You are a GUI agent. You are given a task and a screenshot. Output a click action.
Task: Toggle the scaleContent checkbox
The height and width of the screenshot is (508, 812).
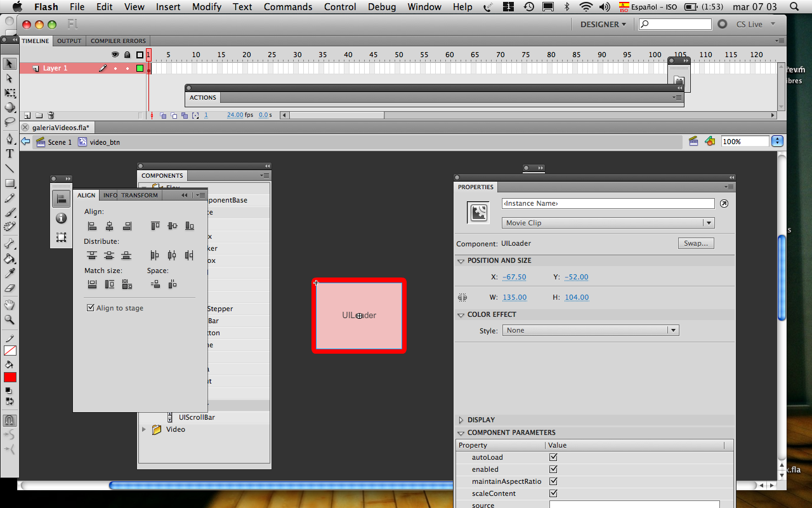pyautogui.click(x=553, y=493)
